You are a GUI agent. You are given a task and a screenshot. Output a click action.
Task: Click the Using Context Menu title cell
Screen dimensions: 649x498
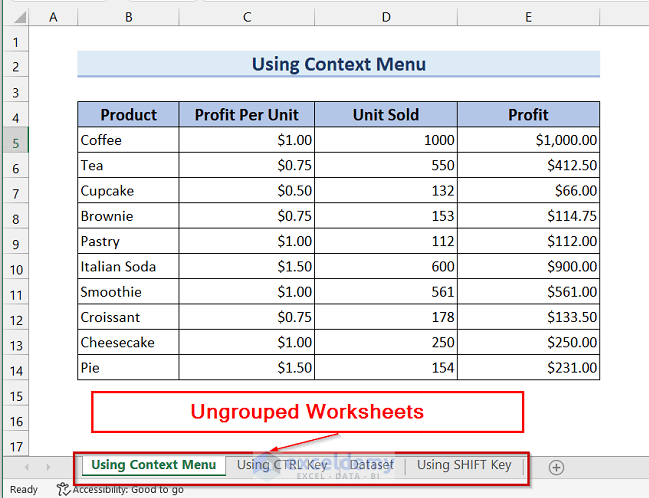coord(338,65)
